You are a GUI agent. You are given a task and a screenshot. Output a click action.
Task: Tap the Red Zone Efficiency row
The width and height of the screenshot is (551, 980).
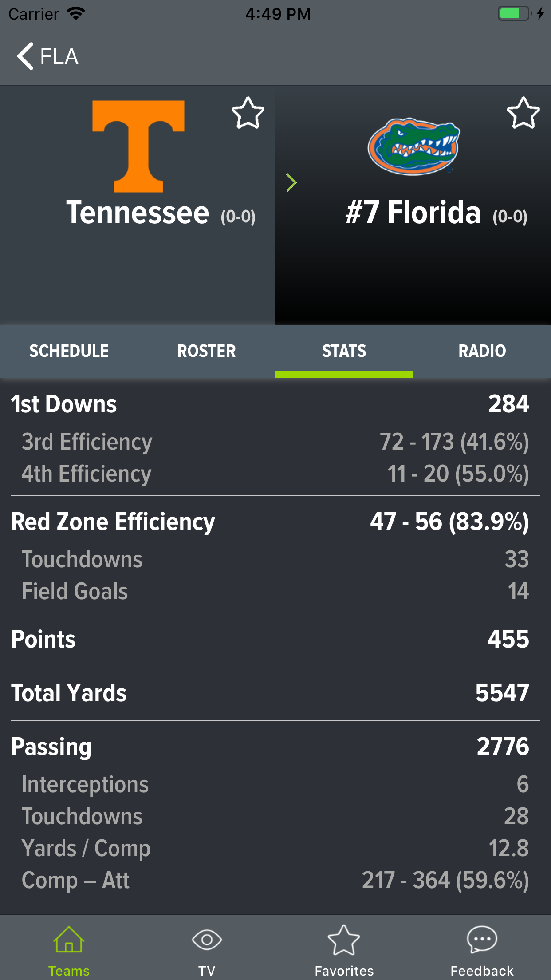tap(275, 522)
